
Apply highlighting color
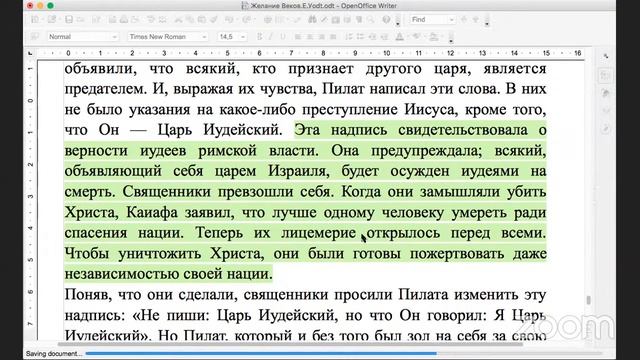[x=416, y=37]
